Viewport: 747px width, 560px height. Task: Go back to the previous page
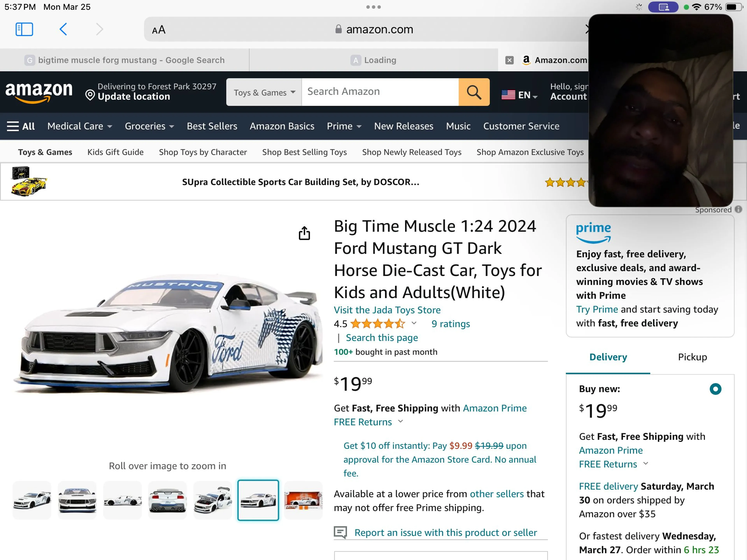click(x=63, y=29)
